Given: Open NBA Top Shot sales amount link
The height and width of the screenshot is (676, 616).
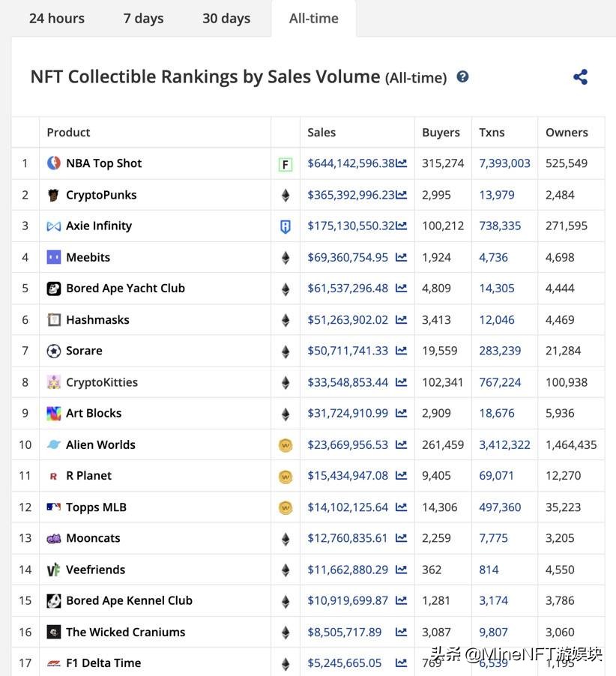Looking at the screenshot, I should point(350,163).
